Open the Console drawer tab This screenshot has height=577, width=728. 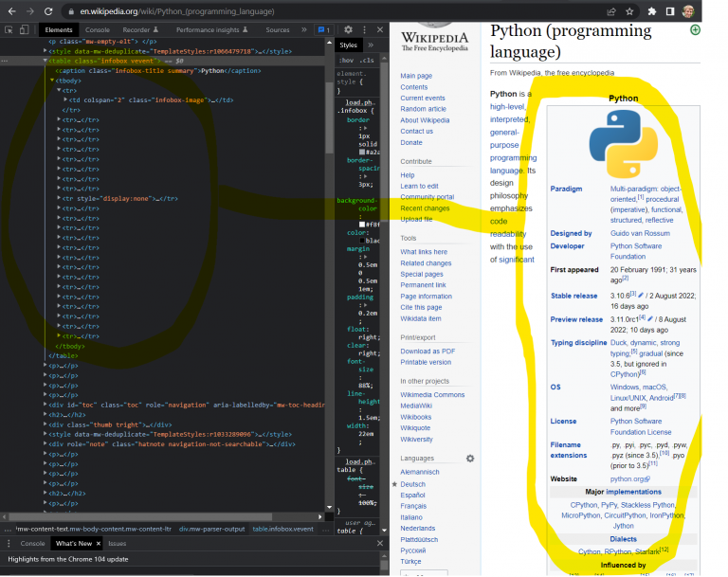click(x=32, y=544)
